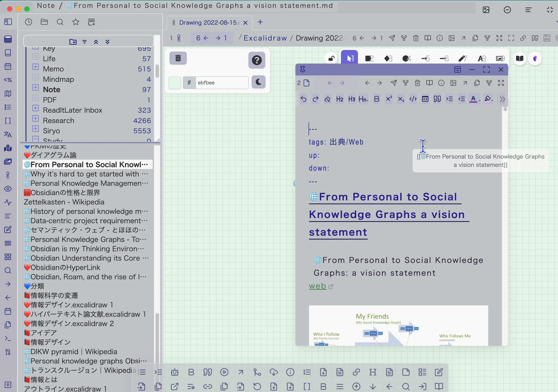Screen dimensions: 558x392
Task: Collapse all folders with double up chevrons
Action: point(96,42)
